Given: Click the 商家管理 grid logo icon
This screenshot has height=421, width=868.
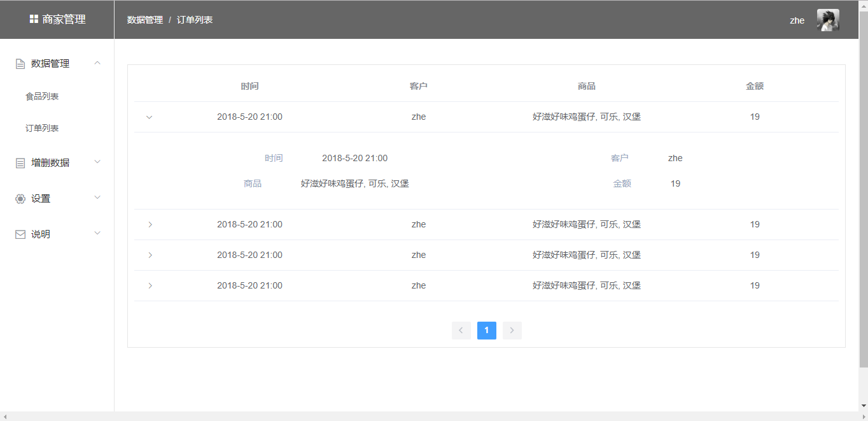Looking at the screenshot, I should pos(34,19).
